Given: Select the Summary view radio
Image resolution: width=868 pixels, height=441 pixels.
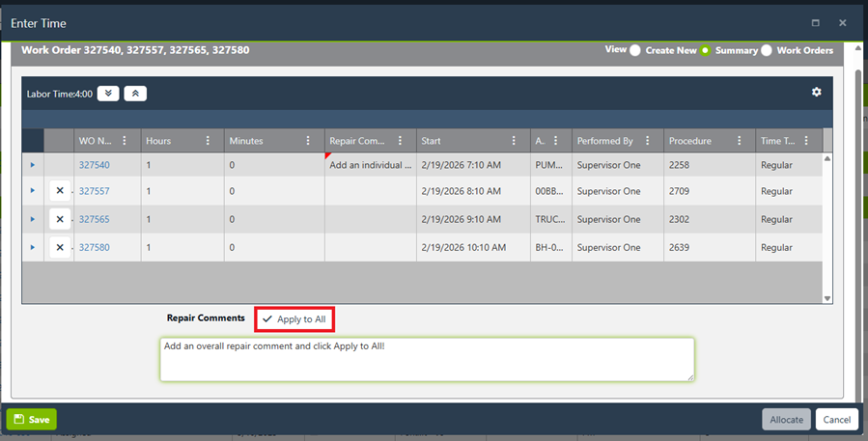Looking at the screenshot, I should tap(706, 50).
